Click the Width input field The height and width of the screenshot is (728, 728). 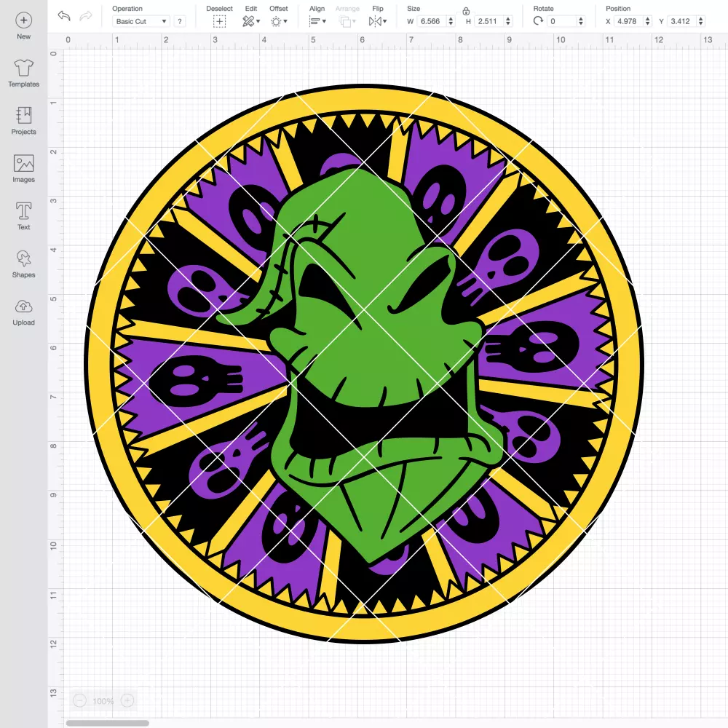[x=431, y=21]
